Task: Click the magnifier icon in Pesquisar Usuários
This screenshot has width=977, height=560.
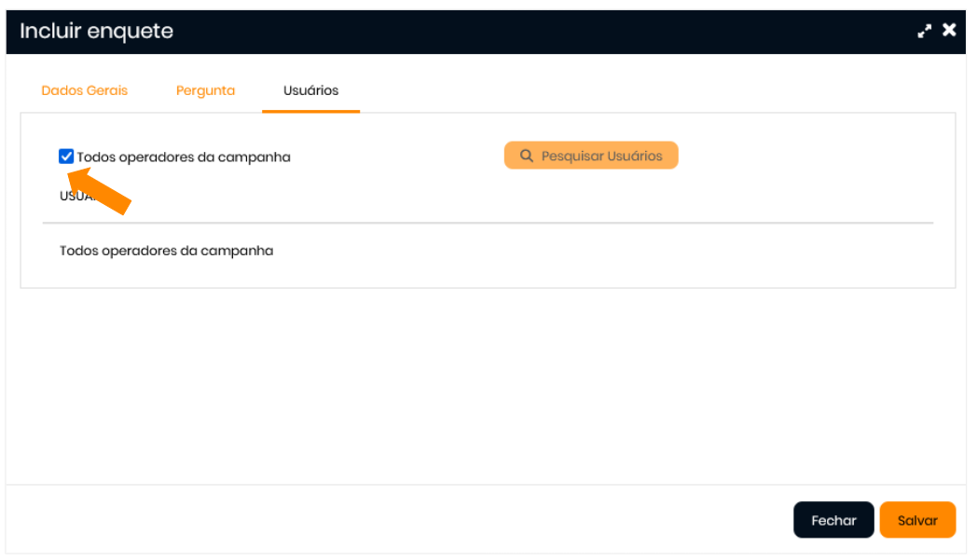Action: [x=527, y=156]
